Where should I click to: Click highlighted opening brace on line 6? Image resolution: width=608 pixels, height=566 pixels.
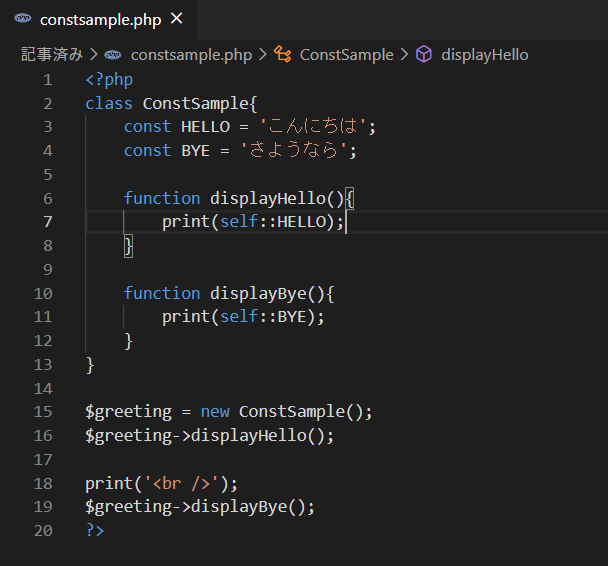coord(349,198)
